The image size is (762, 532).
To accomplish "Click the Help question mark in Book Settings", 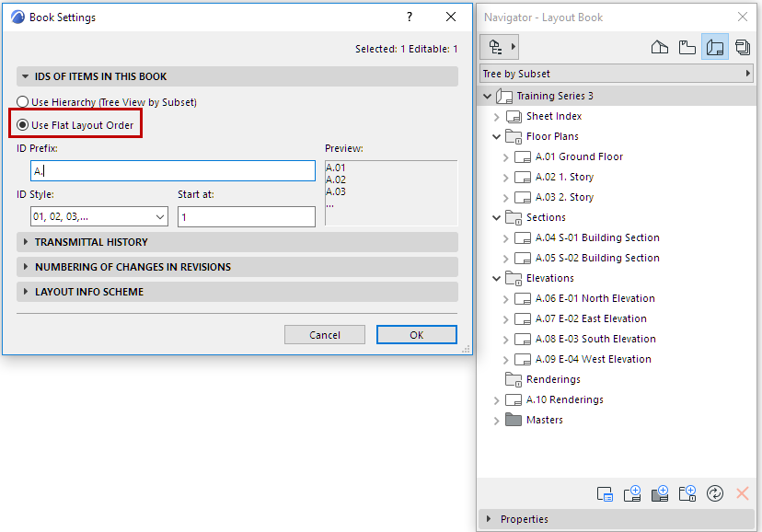I will [x=410, y=17].
